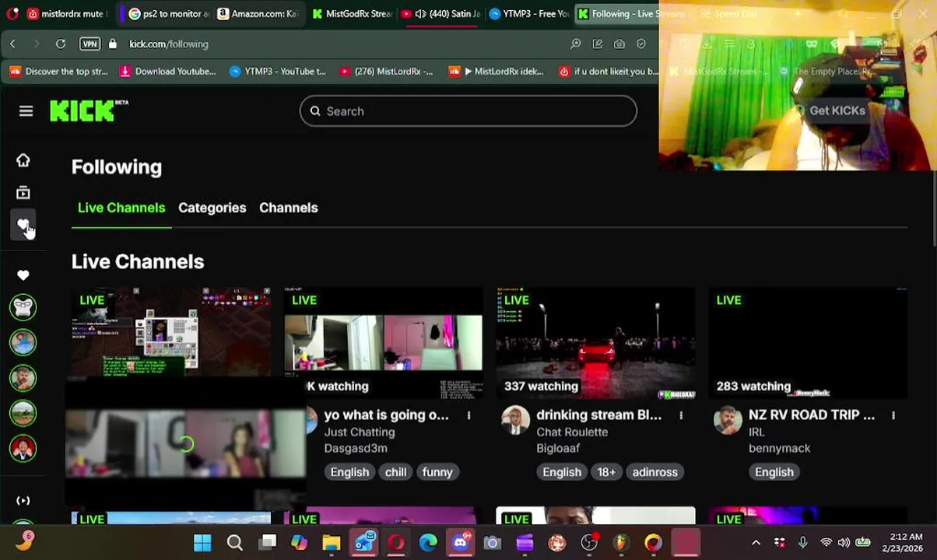The width and height of the screenshot is (937, 560).
Task: Click the '18+' tag
Action: 606,472
